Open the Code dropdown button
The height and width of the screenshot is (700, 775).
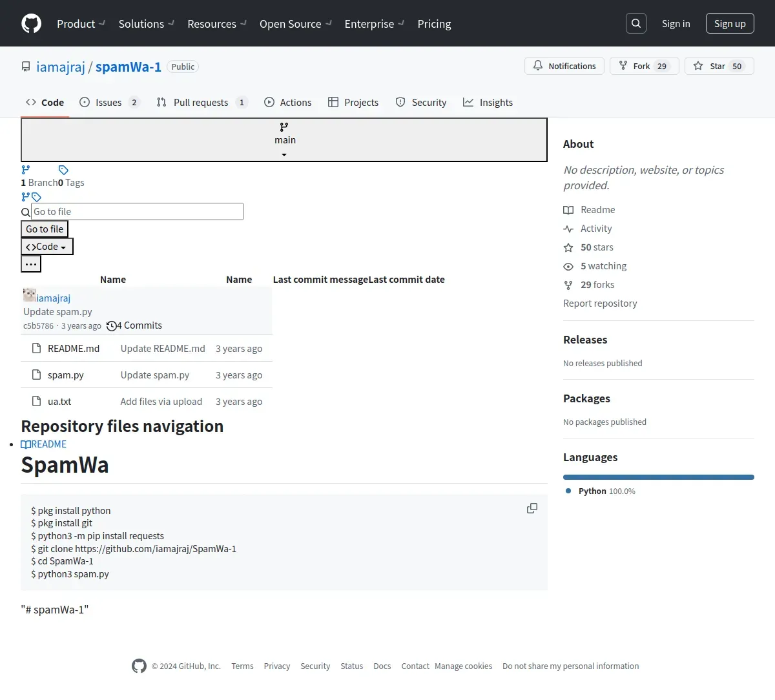click(x=47, y=247)
